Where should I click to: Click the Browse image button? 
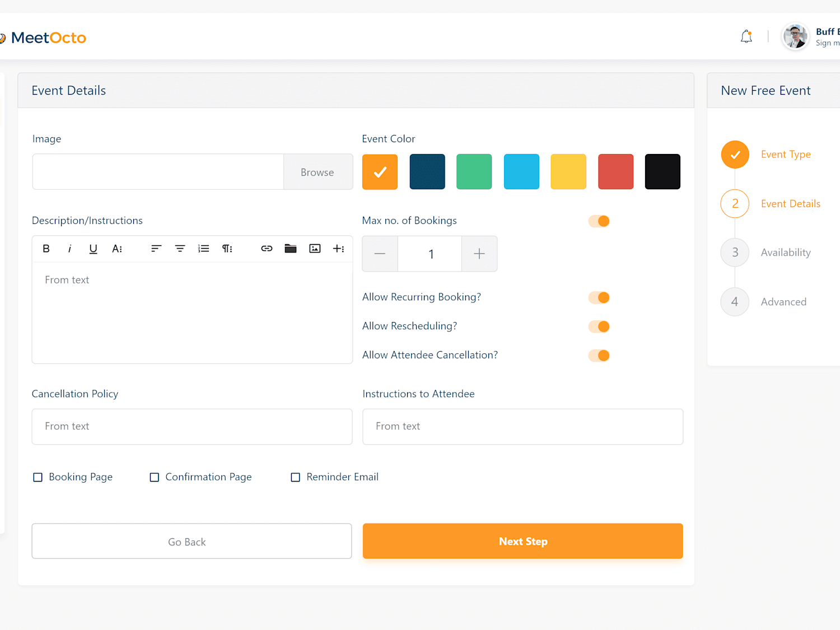coord(318,172)
